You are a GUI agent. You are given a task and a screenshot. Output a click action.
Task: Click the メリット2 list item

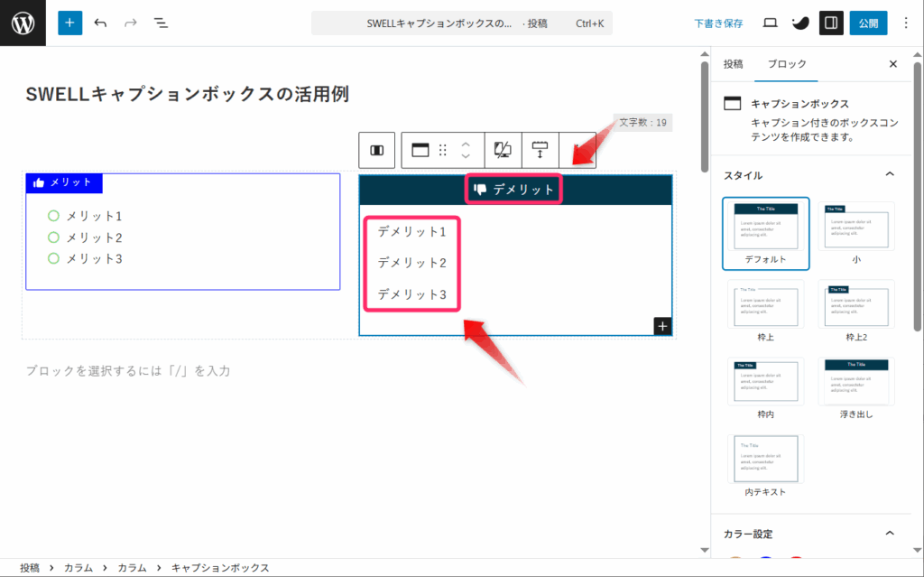click(94, 237)
